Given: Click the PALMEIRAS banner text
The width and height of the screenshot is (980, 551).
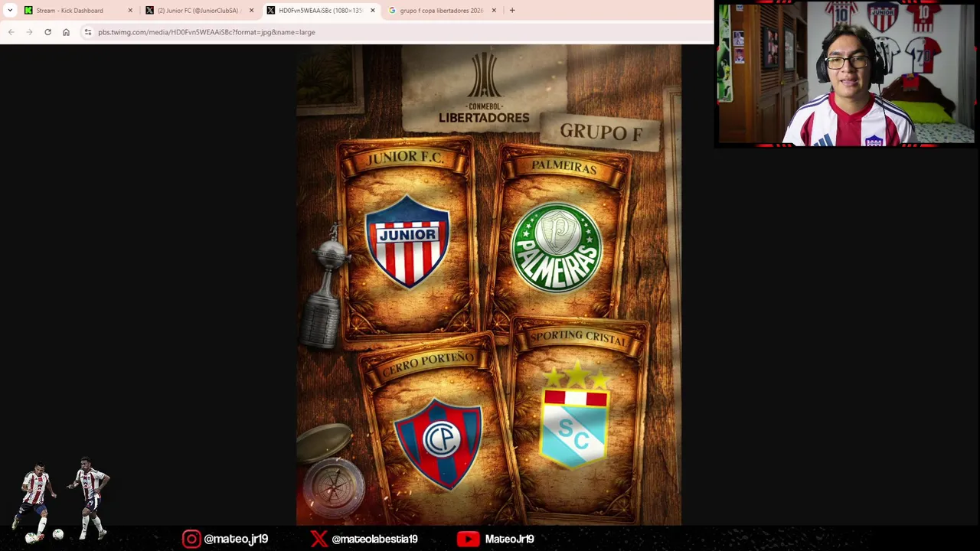Looking at the screenshot, I should click(564, 166).
